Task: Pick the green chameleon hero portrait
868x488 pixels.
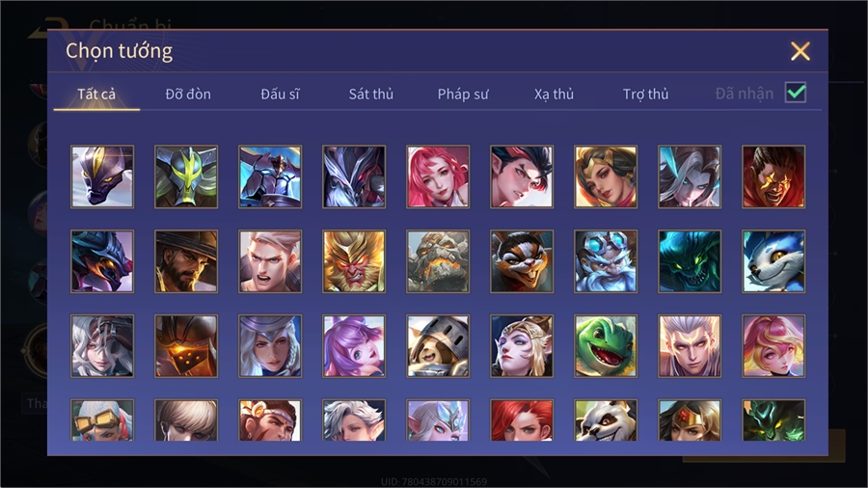Action: [606, 346]
